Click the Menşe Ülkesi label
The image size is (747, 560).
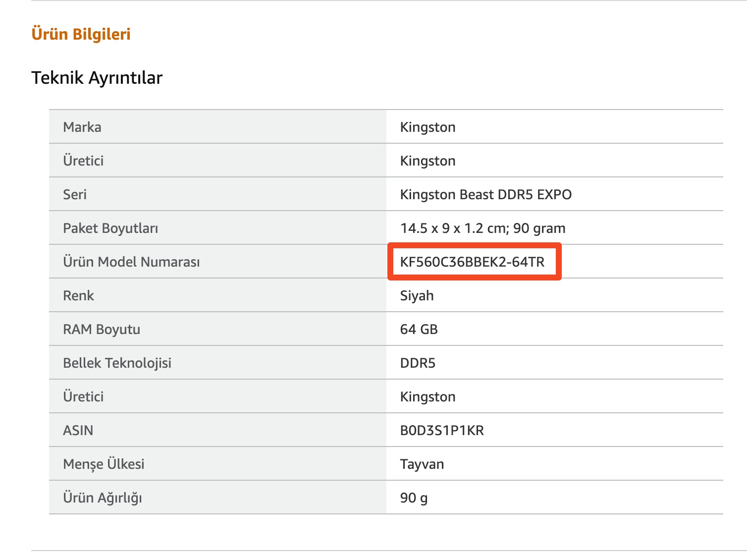(104, 464)
